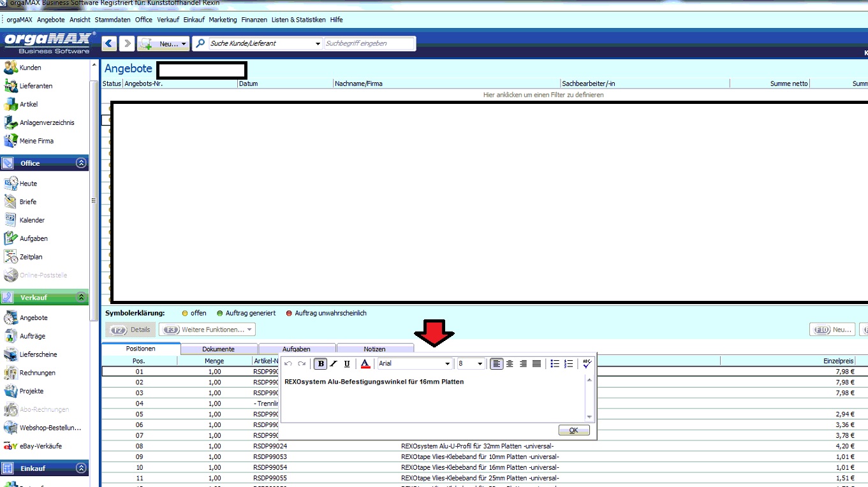
Task: Toggle bold formatting in the text editor
Action: tap(321, 364)
